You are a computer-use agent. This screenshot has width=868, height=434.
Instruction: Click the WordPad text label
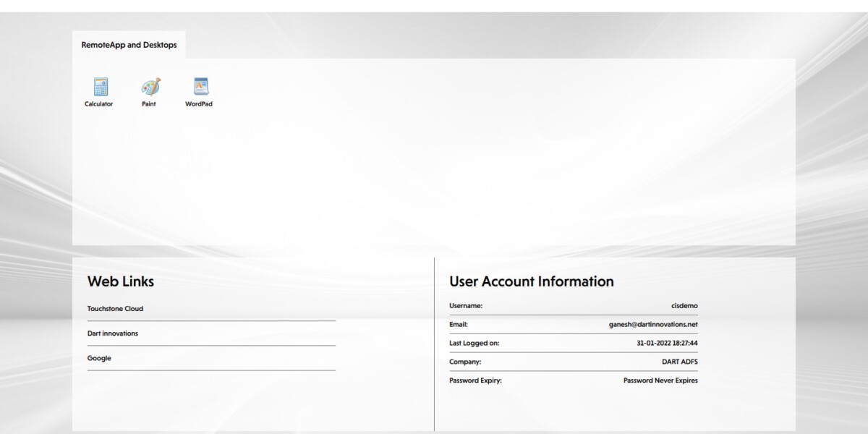click(199, 104)
